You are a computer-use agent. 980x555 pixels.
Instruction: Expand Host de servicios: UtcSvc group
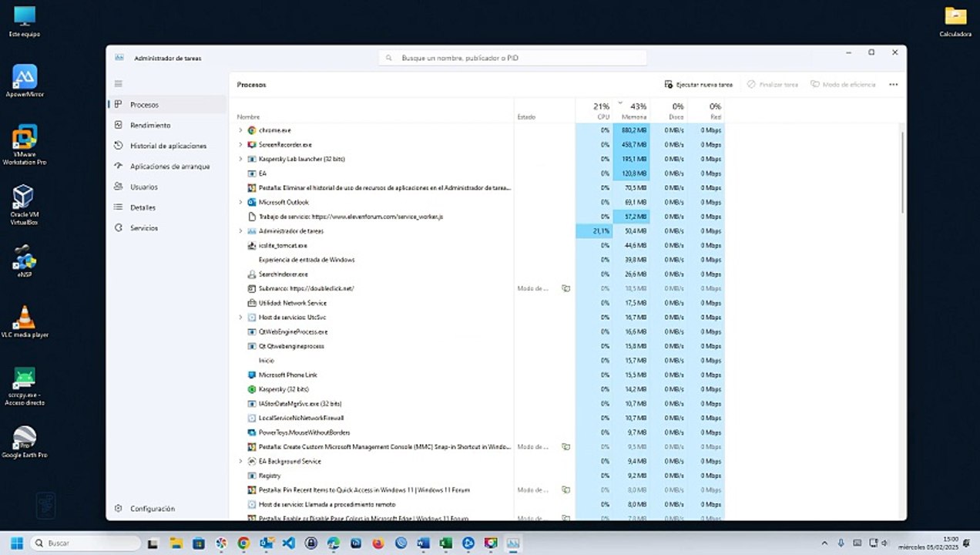[x=240, y=318]
